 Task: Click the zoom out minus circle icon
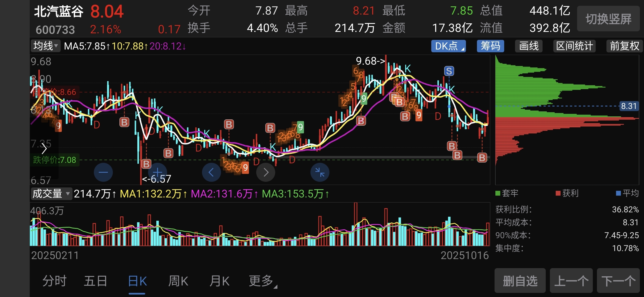pyautogui.click(x=103, y=172)
